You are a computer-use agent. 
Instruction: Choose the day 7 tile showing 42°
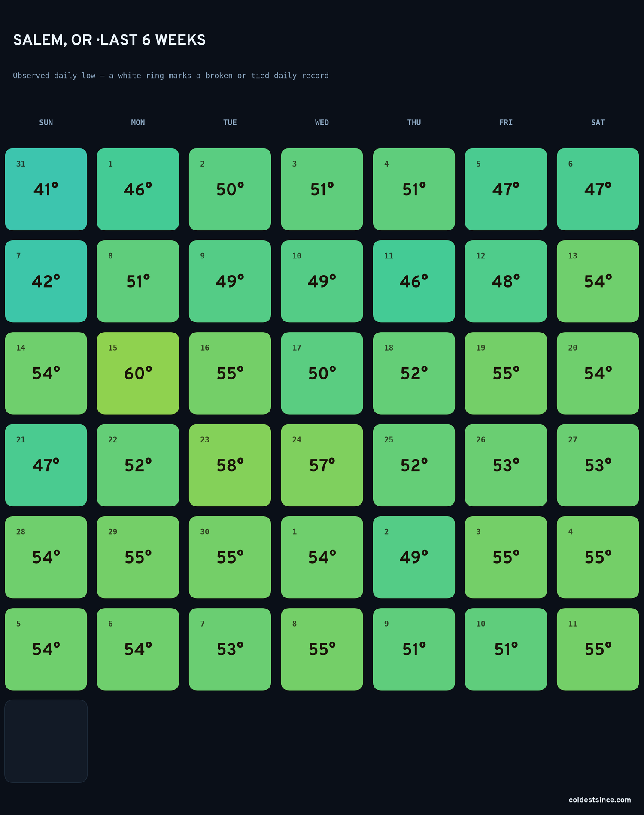point(46,281)
